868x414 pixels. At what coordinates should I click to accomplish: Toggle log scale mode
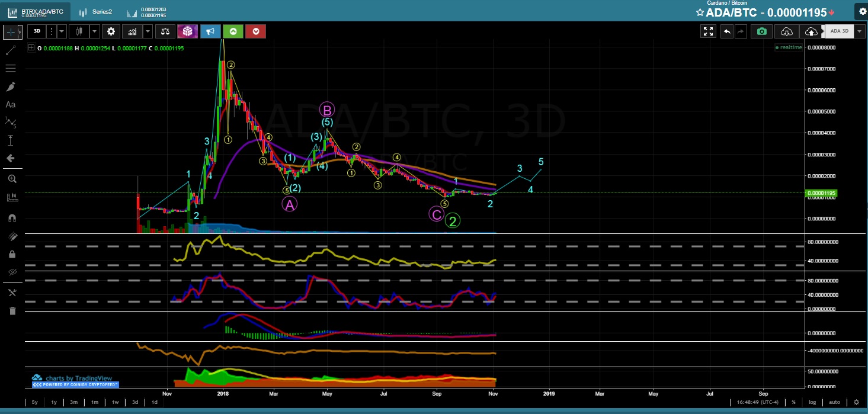coord(812,402)
